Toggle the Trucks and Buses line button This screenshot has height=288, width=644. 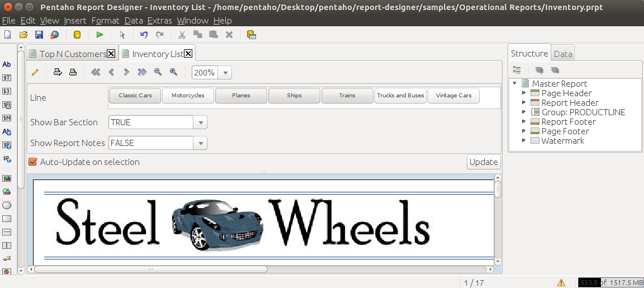(x=400, y=96)
